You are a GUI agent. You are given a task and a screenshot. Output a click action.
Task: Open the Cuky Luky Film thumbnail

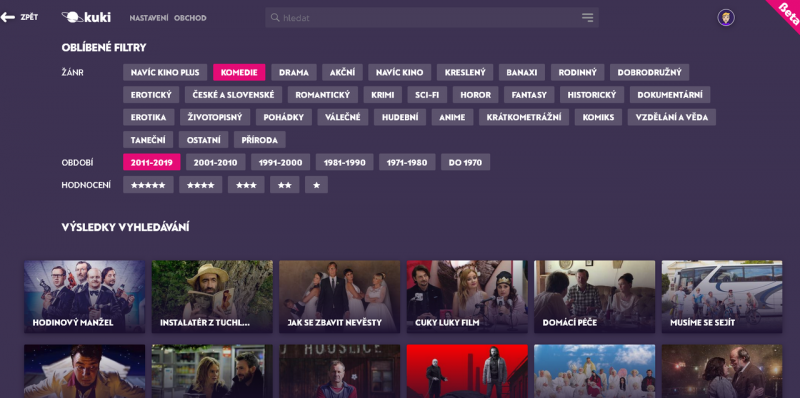[467, 297]
